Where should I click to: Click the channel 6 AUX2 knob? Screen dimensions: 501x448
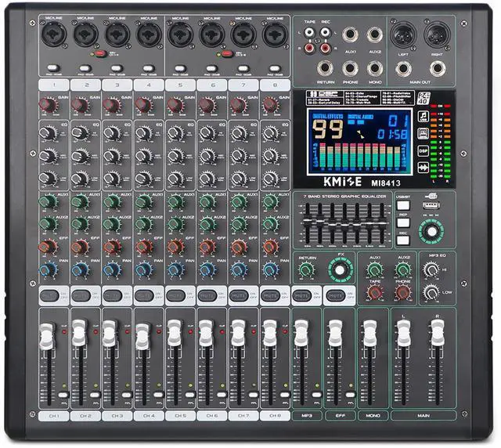click(207, 224)
